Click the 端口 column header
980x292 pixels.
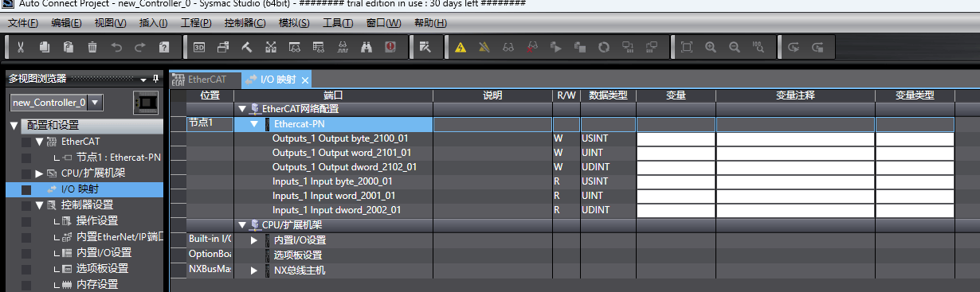pos(333,95)
